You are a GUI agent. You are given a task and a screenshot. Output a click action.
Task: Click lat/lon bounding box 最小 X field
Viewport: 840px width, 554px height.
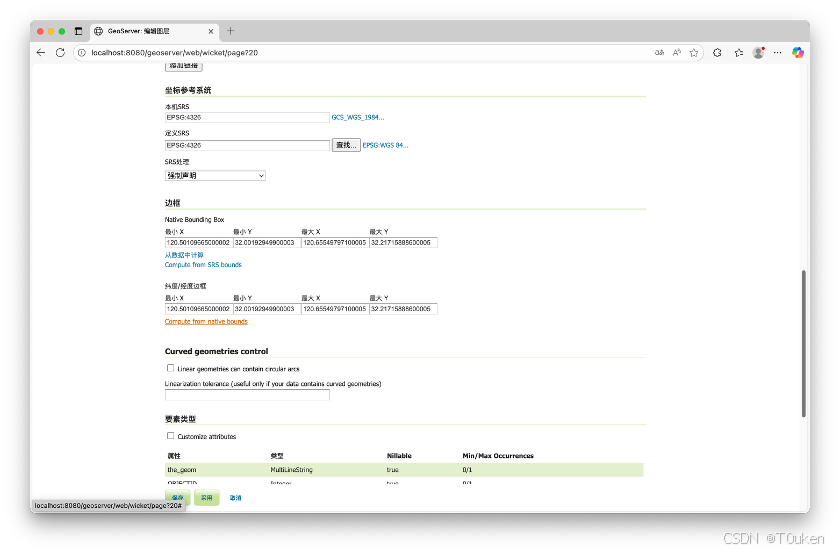point(199,309)
